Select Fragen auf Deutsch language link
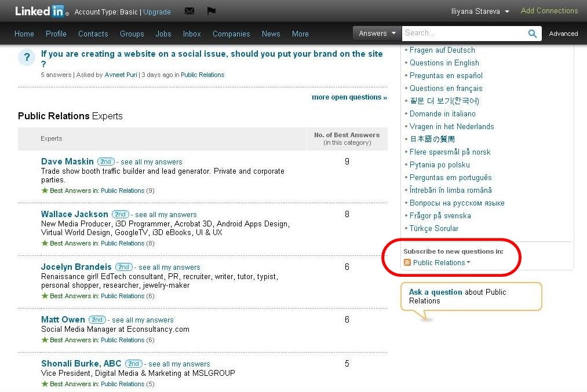Viewport: 587px width, 392px height. (x=442, y=50)
